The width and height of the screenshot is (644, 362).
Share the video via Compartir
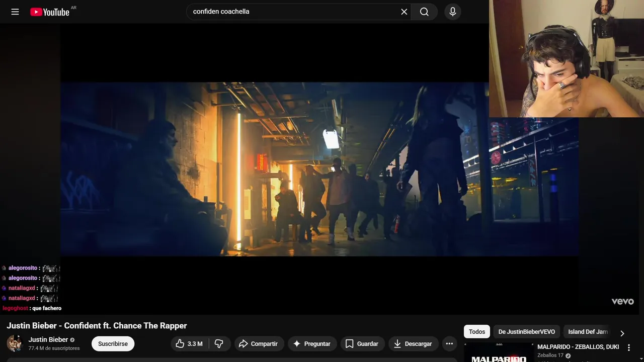click(x=259, y=344)
